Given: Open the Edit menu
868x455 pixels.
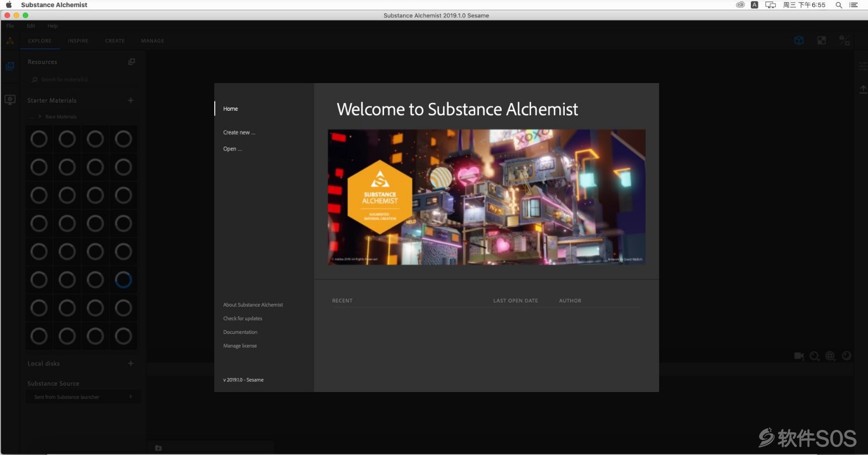Looking at the screenshot, I should [x=30, y=26].
